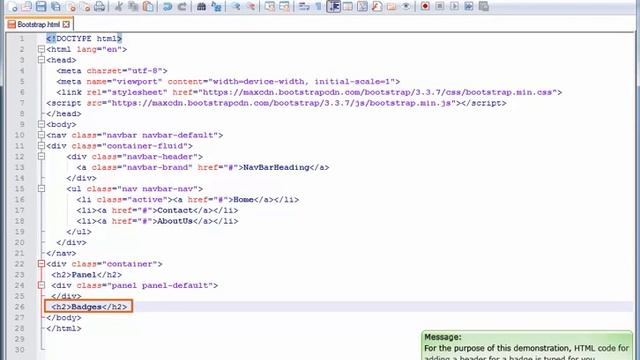Place cursor in DOCTYPE html line

[x=84, y=39]
